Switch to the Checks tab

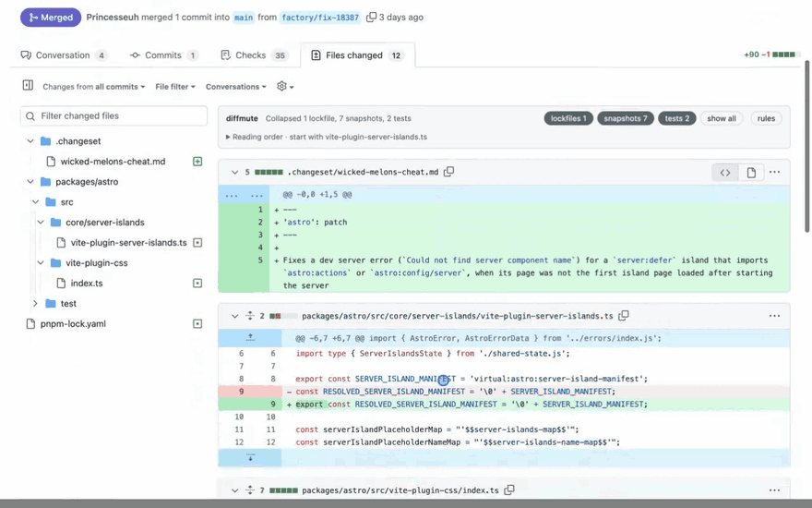point(254,54)
